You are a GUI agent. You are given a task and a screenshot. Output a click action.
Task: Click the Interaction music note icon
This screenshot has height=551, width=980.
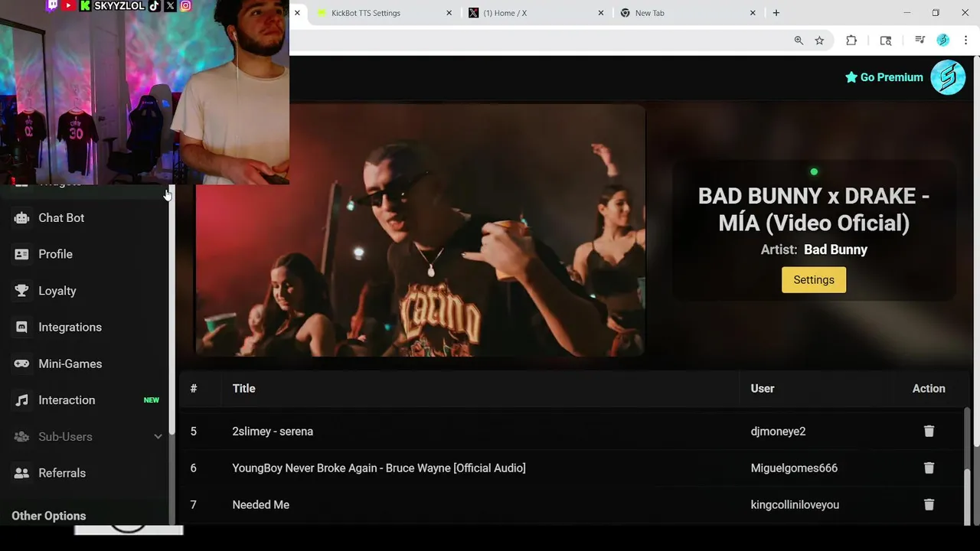point(21,400)
